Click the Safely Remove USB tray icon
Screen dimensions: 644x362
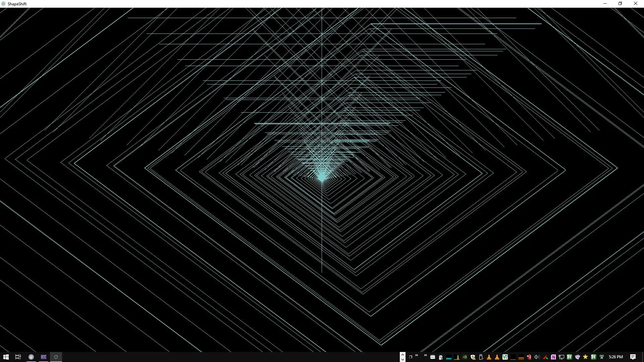(x=481, y=357)
